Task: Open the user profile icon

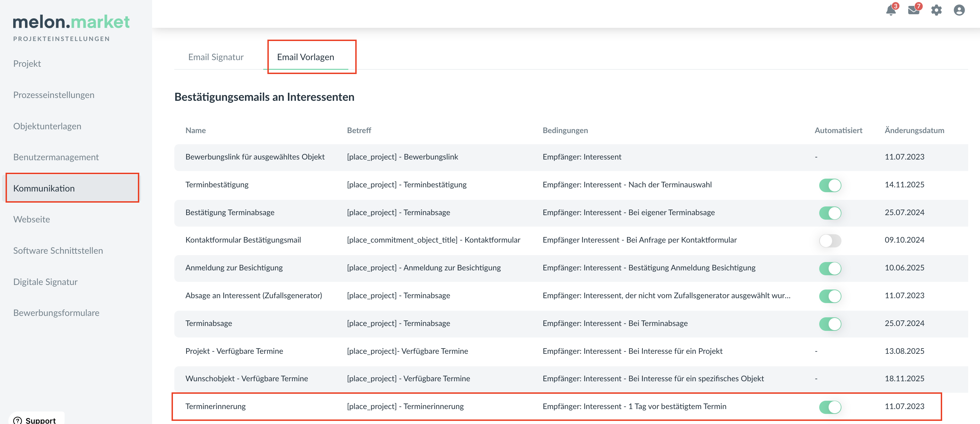Action: click(x=959, y=10)
